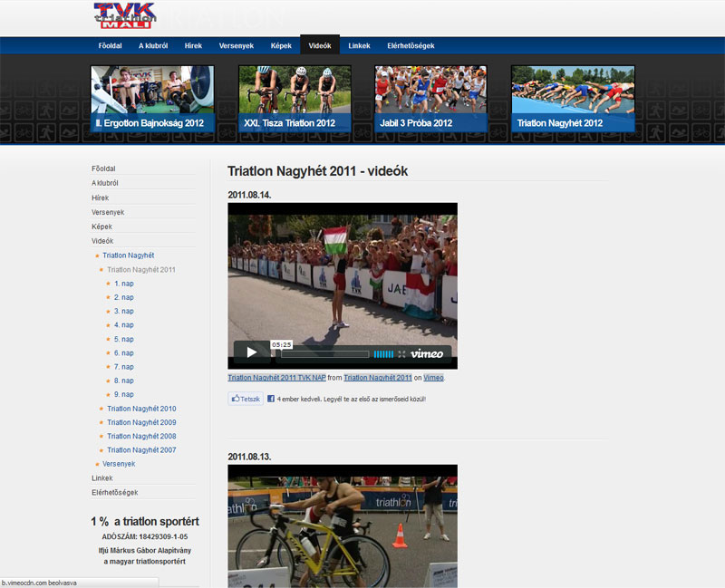Click the Triatlon Nagyhét 2011 TVK NAP link

point(276,378)
